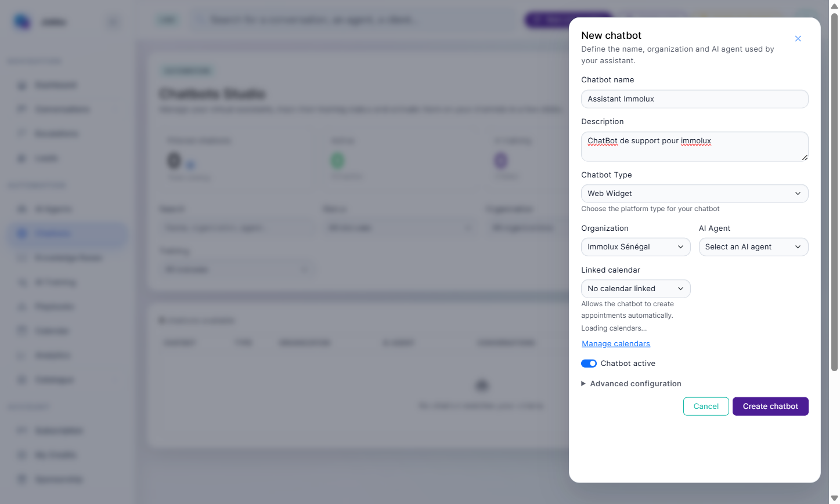The width and height of the screenshot is (840, 504).
Task: Focus the Description text area
Action: point(695,147)
